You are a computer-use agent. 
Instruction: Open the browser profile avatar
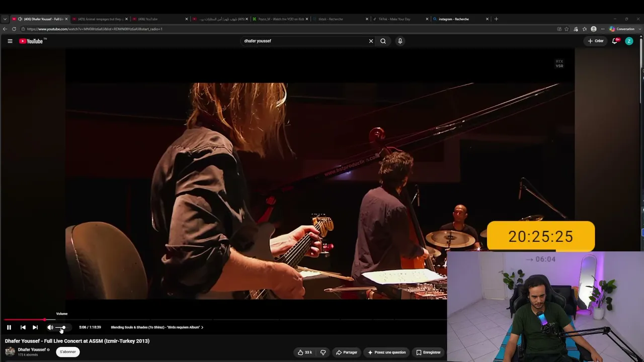tap(594, 29)
